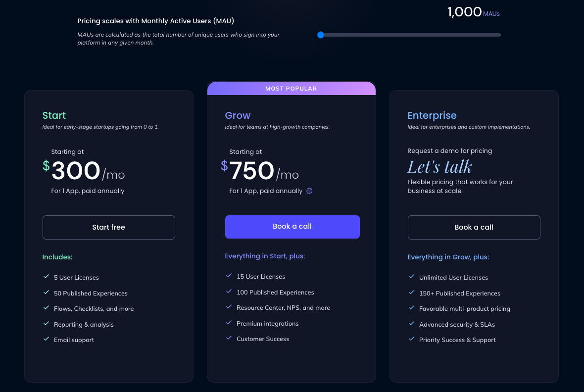
Task: Click checkmark icon beside Unlimited User Licenses
Action: tap(411, 277)
